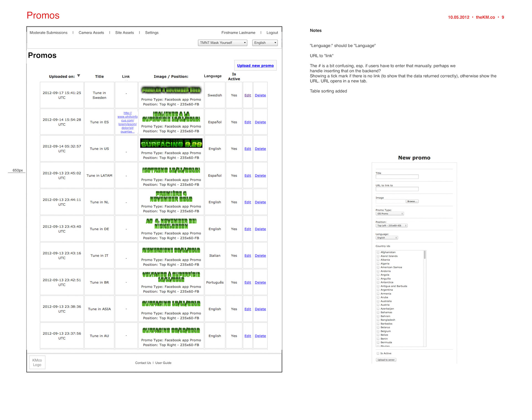The width and height of the screenshot is (532, 420).
Task: Click Logout
Action: (272, 33)
